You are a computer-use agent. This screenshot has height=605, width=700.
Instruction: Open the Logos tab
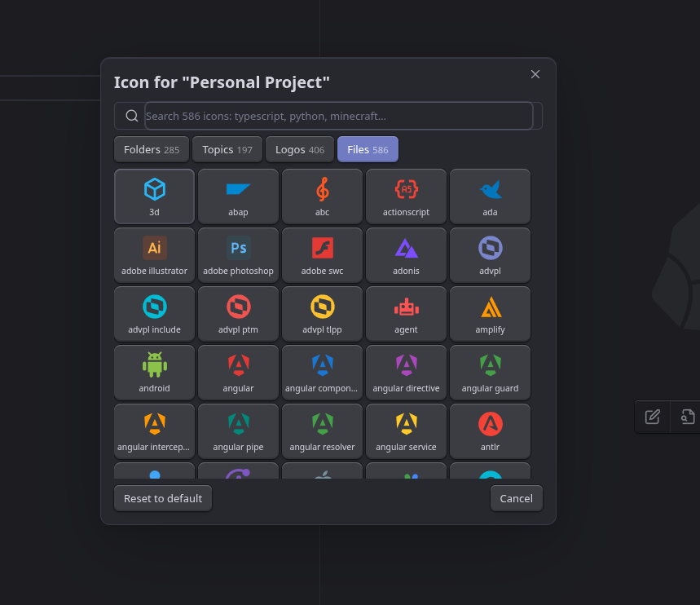[x=300, y=150]
